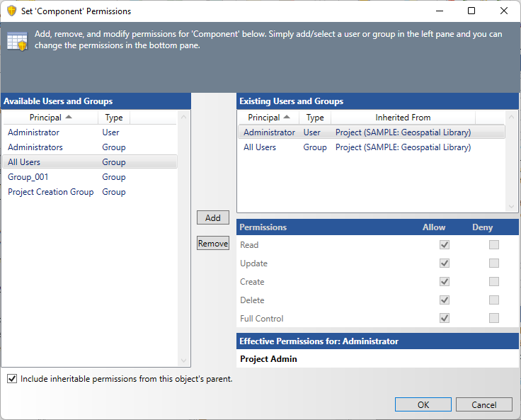Click Inherited From column header
Image resolution: width=521 pixels, height=420 pixels.
click(x=403, y=118)
